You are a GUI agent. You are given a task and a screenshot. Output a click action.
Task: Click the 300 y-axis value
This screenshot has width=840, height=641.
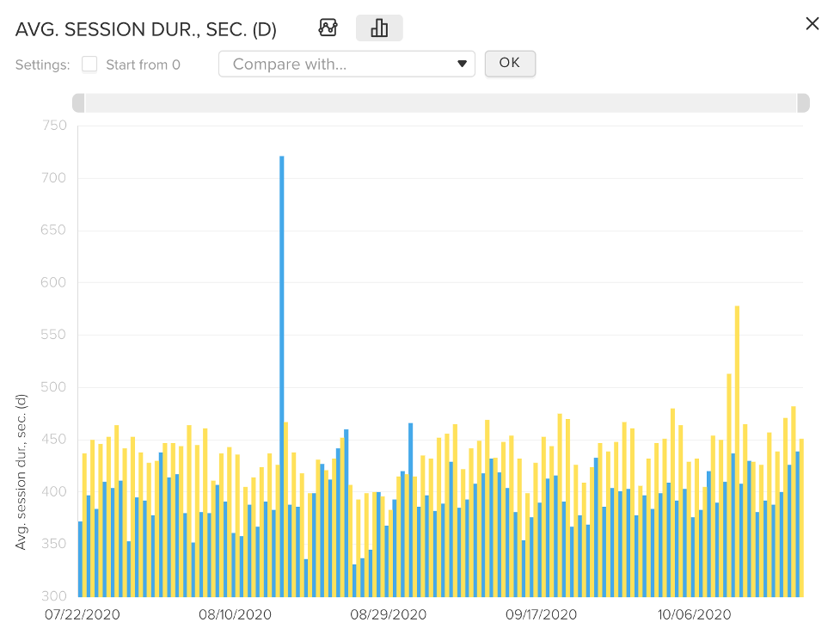pos(53,596)
